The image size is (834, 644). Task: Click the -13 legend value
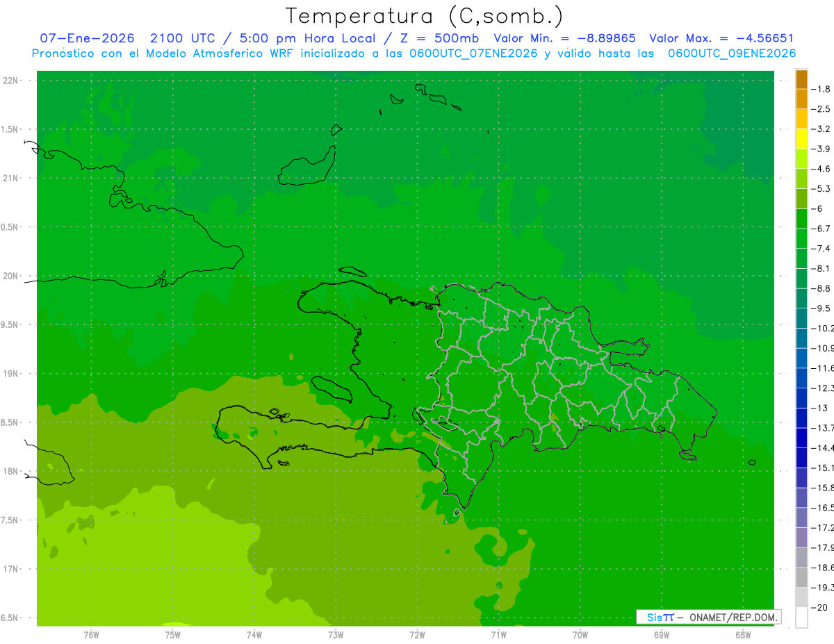820,408
